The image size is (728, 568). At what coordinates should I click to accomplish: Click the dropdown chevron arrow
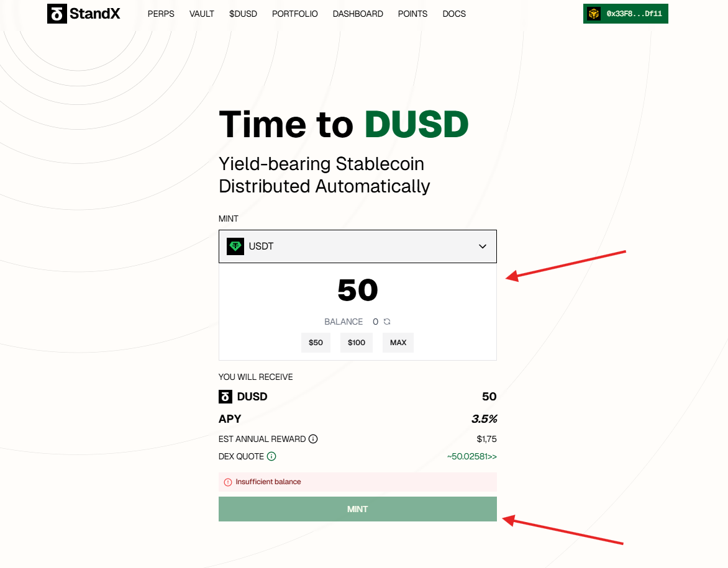tap(483, 246)
